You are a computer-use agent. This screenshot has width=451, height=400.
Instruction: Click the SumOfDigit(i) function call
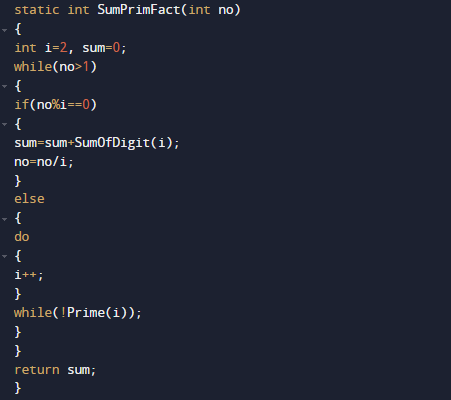pyautogui.click(x=123, y=143)
